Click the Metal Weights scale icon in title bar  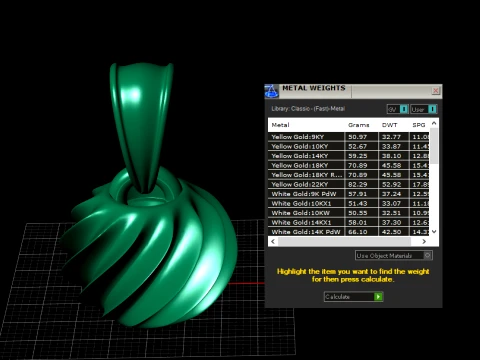coord(271,91)
